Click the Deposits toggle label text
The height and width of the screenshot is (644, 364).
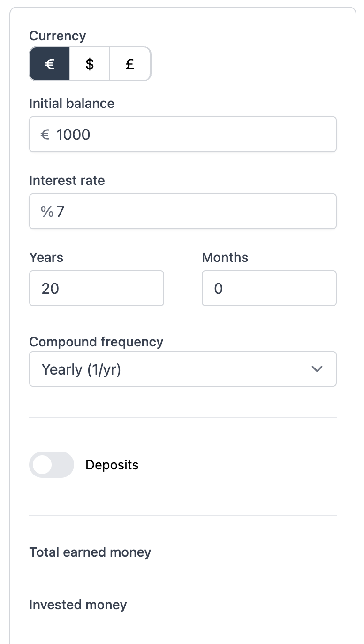pos(112,465)
